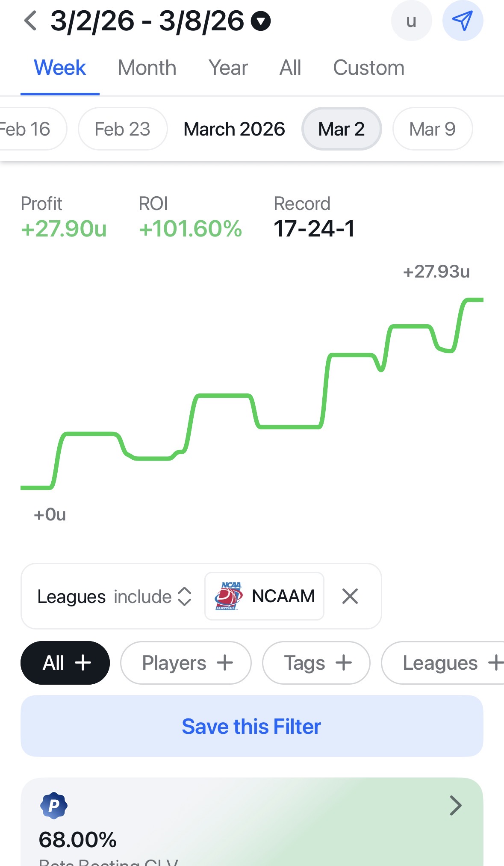Select the Feb 23 week chip
The width and height of the screenshot is (504, 866).
pos(122,129)
